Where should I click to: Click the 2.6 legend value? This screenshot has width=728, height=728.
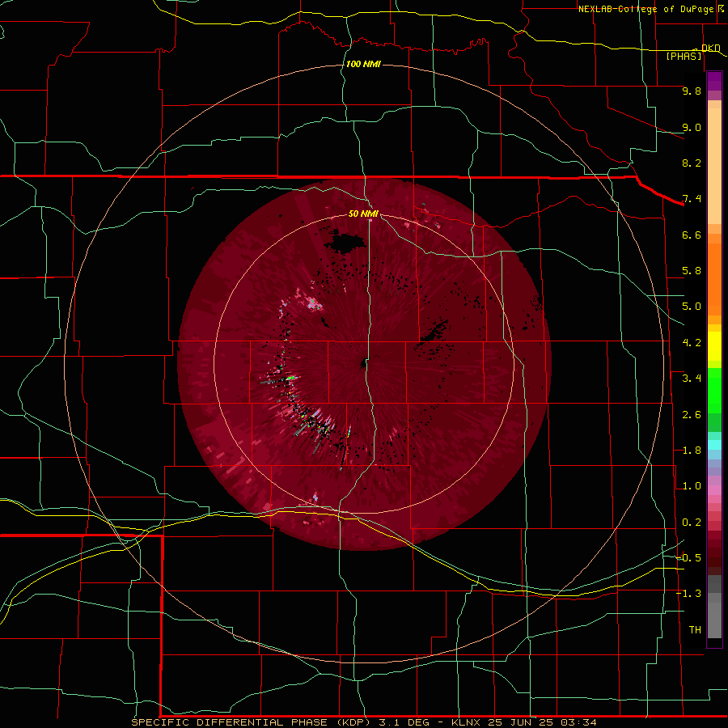coord(692,415)
